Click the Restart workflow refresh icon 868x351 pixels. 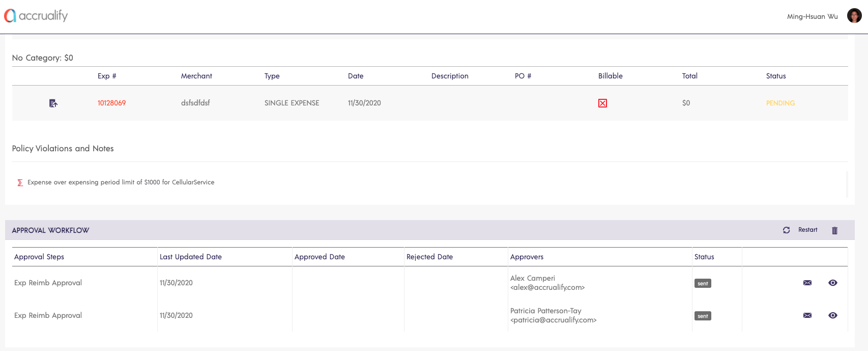(786, 230)
